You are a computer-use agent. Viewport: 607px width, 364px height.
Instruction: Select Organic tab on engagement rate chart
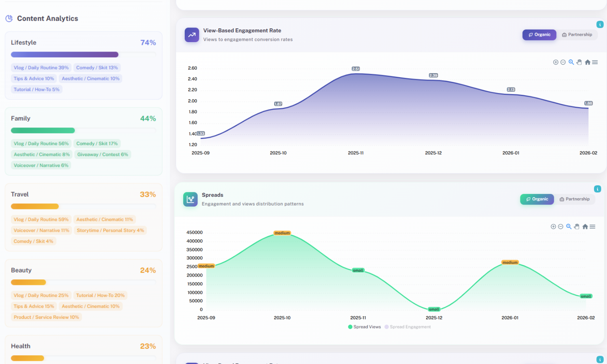pyautogui.click(x=539, y=35)
